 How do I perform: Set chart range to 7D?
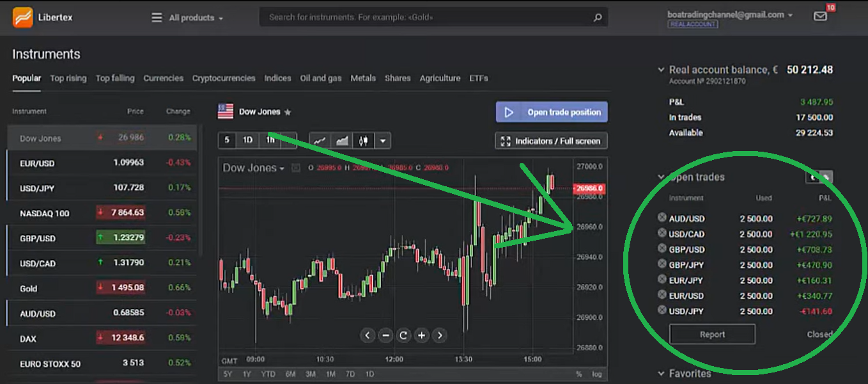click(350, 374)
